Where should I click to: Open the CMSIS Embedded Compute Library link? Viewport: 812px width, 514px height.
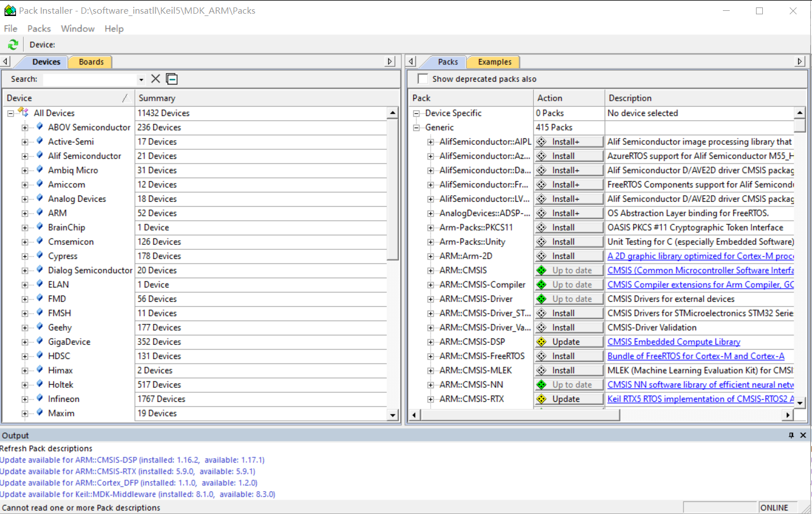click(674, 342)
